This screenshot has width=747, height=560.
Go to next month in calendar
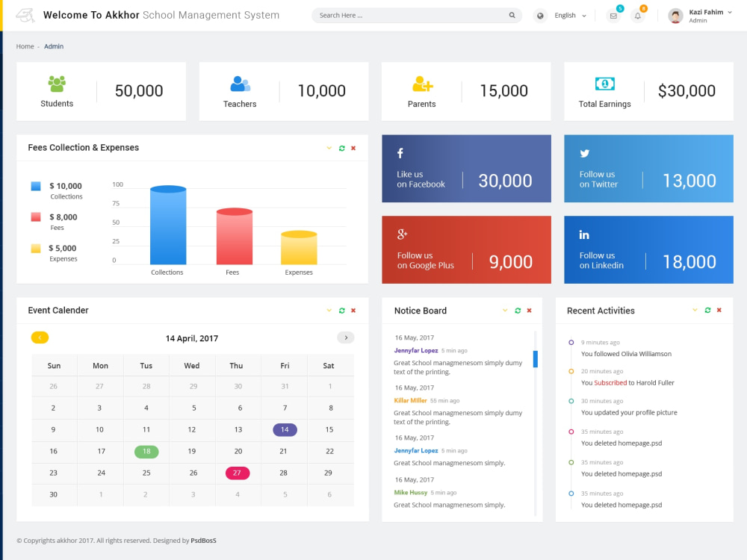click(x=346, y=337)
